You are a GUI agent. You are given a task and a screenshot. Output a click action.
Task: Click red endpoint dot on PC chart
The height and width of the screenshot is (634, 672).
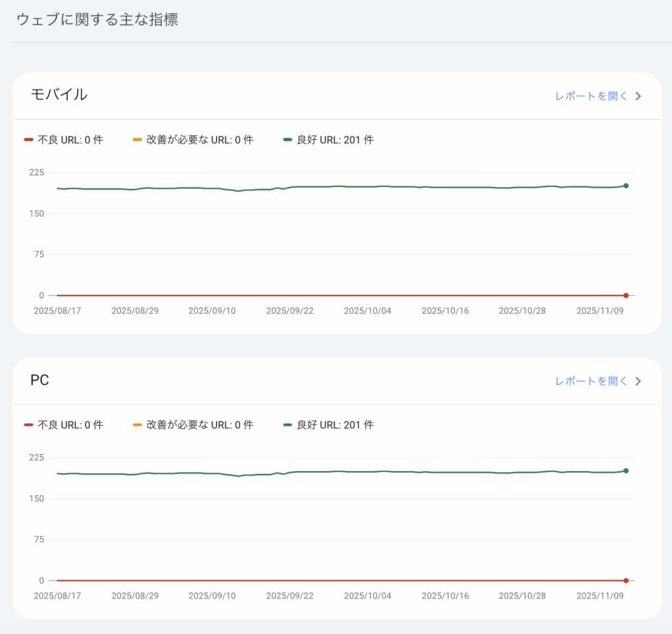tap(626, 580)
